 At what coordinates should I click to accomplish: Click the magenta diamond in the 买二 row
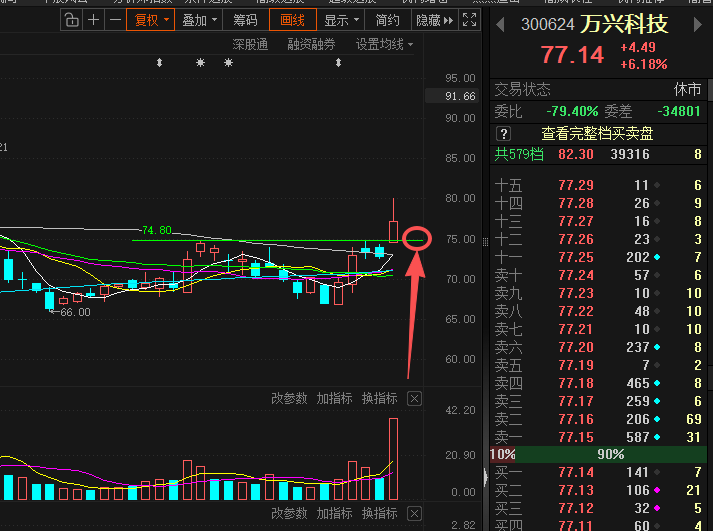[x=657, y=491]
